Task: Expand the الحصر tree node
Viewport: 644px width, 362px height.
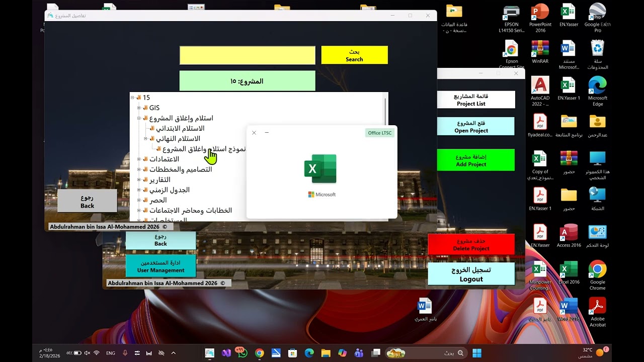Action: coord(139,200)
